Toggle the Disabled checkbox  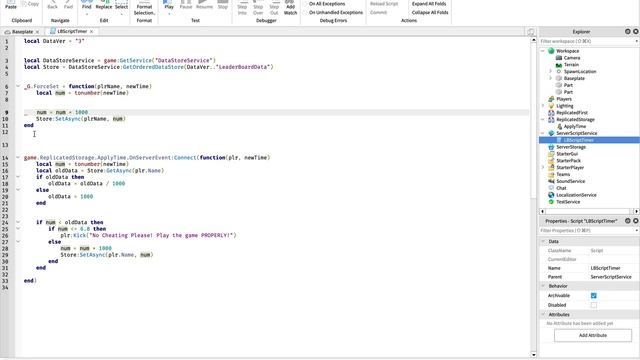coord(593,305)
